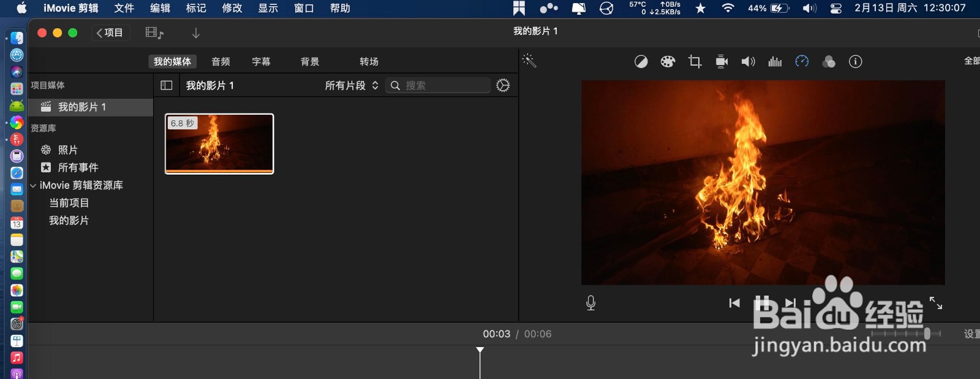
Task: Open Mail from the Dock
Action: (x=17, y=189)
